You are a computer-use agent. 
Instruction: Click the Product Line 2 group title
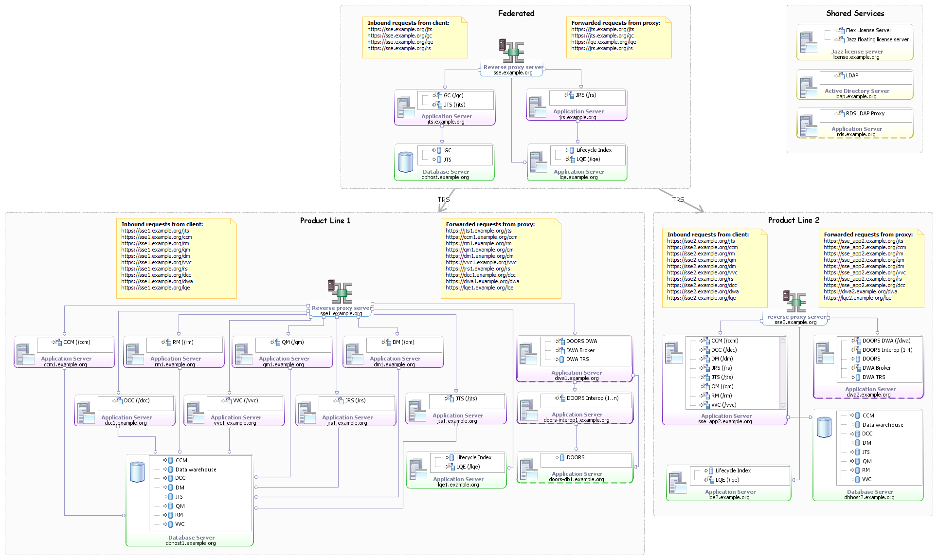(x=794, y=220)
